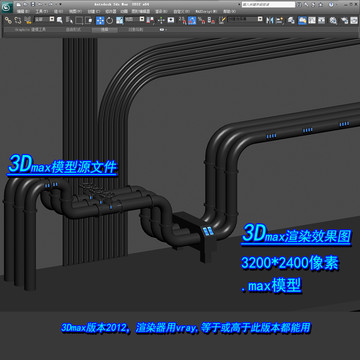360x360 pixels.
Task: Save file via quick access floppy icon
Action: click(x=33, y=4)
